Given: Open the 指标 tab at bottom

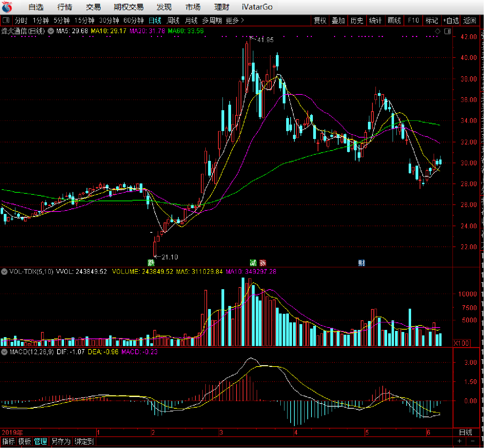Looking at the screenshot, I should coord(9,441).
